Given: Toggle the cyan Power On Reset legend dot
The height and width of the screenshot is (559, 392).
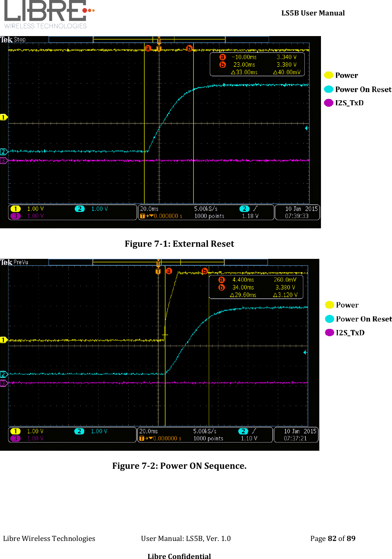Looking at the screenshot, I should pyautogui.click(x=329, y=89).
